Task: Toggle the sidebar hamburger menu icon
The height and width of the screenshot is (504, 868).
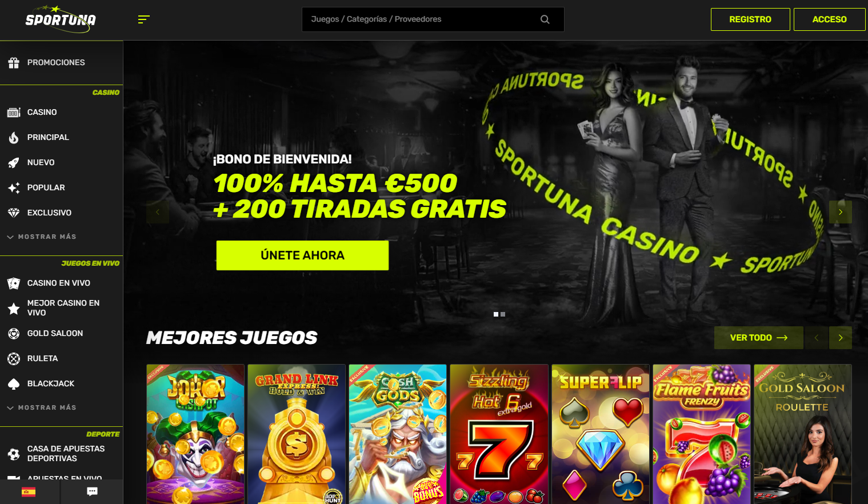Action: 143,19
